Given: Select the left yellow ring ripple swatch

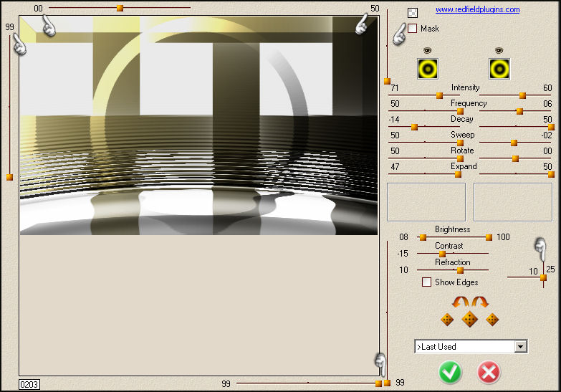Looking at the screenshot, I should 428,69.
